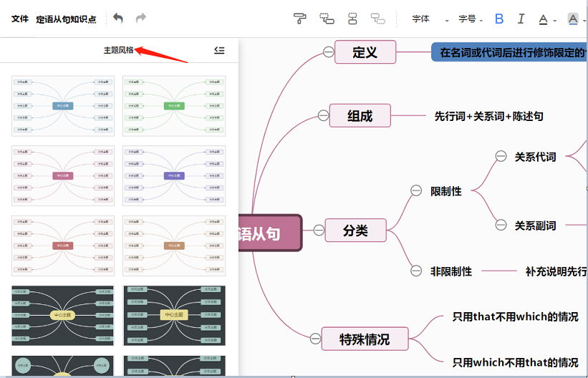This screenshot has height=378, width=588.
Task: Collapse the theme style panel
Action: tap(219, 50)
